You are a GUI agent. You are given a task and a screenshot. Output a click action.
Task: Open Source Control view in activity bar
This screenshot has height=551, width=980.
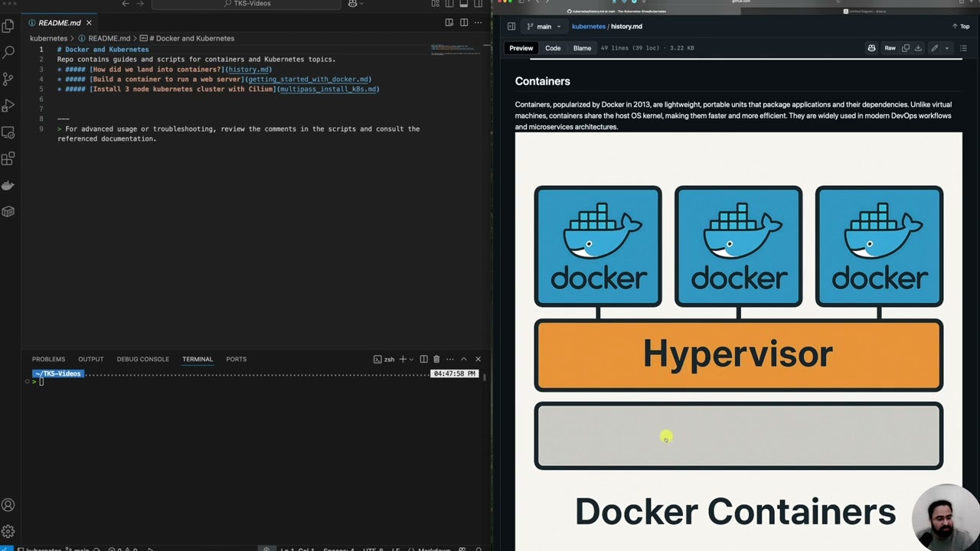[x=8, y=79]
